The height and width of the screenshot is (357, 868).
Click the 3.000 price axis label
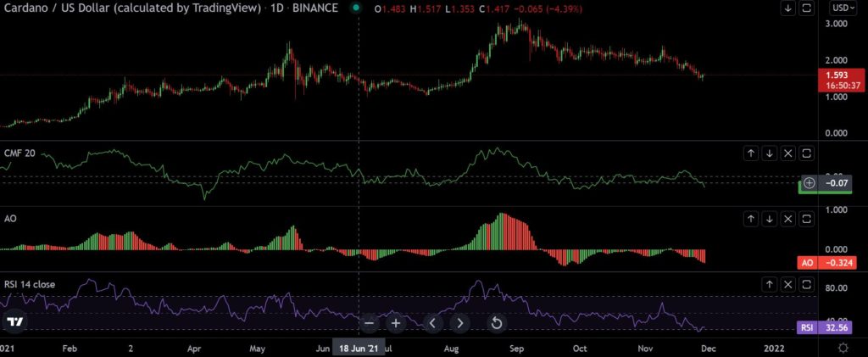pos(836,24)
